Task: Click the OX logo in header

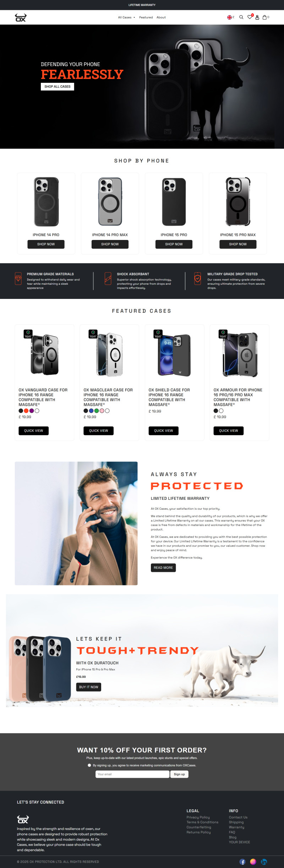Action: click(21, 17)
